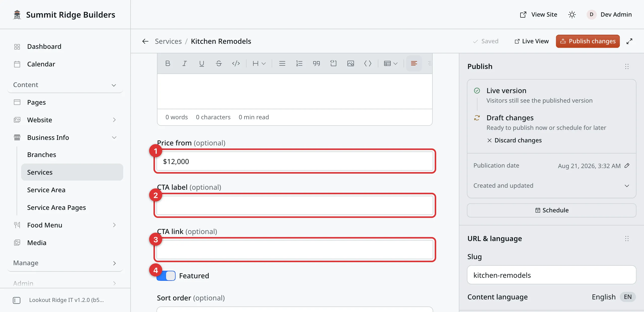Open Service Area in sidebar

pyautogui.click(x=46, y=190)
